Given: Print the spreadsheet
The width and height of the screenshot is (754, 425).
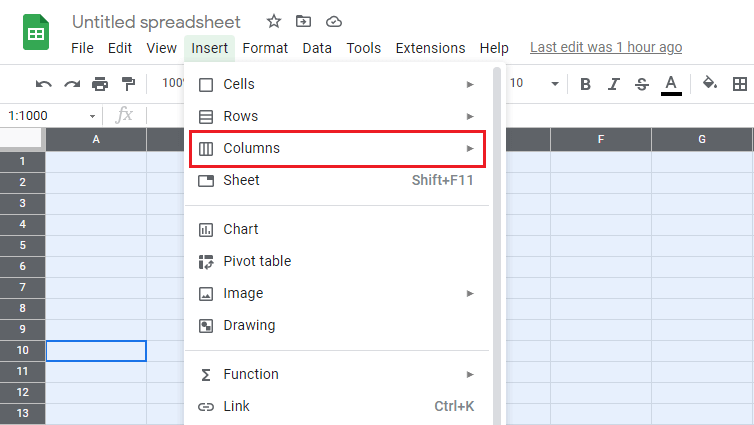Looking at the screenshot, I should pos(100,84).
